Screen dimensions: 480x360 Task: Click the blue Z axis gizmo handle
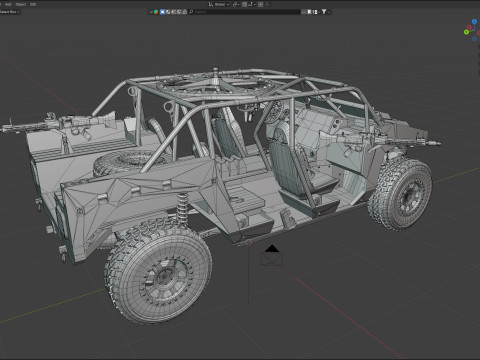475,22
